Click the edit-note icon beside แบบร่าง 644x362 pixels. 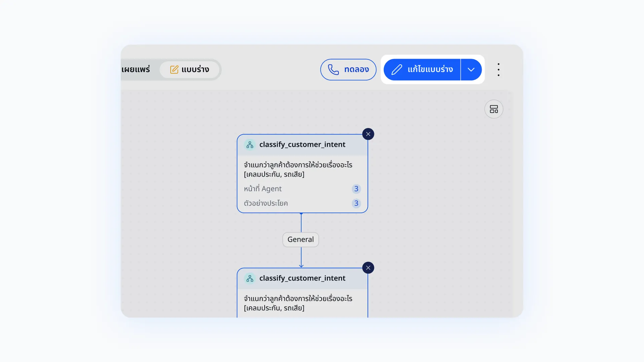(174, 69)
